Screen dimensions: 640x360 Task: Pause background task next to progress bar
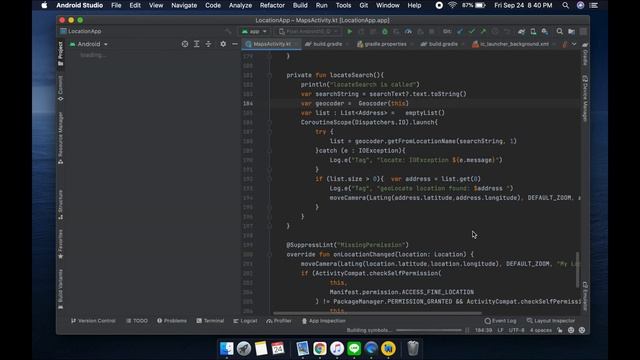tap(467, 330)
